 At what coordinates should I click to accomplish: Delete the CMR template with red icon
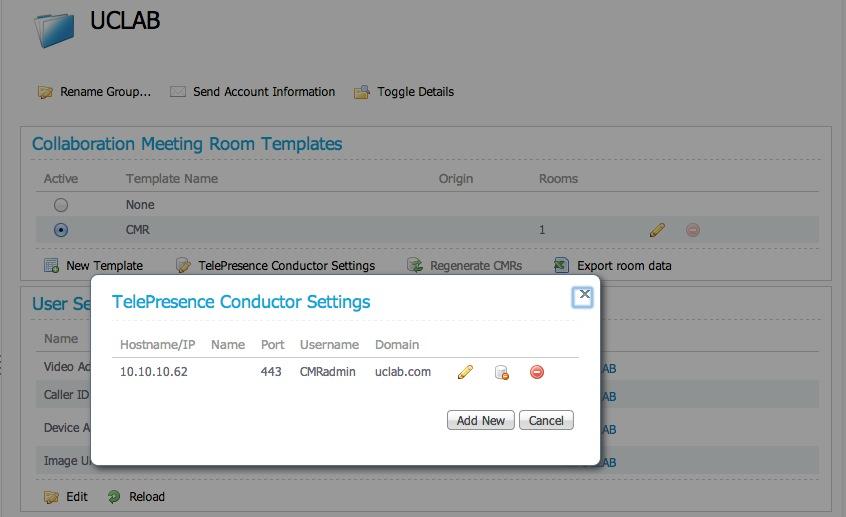693,230
